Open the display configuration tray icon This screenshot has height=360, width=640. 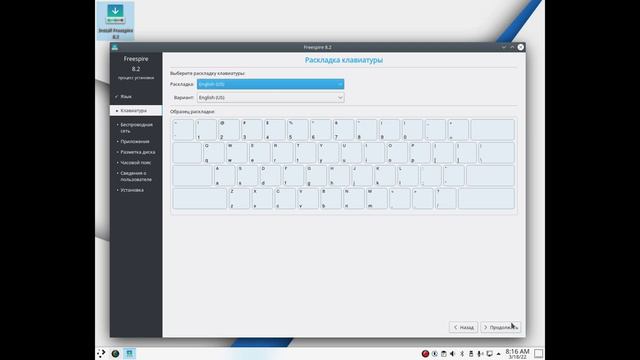489,354
